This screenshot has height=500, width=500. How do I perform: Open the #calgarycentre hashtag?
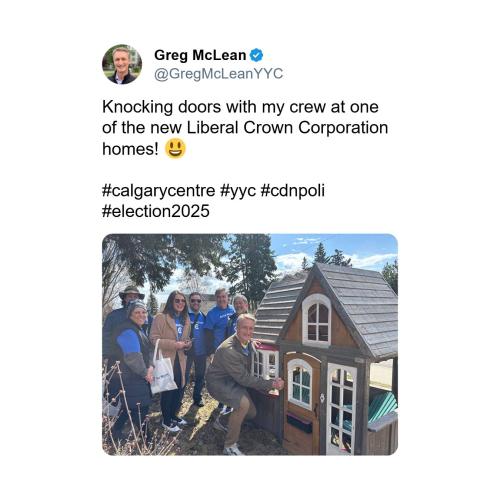(x=159, y=191)
